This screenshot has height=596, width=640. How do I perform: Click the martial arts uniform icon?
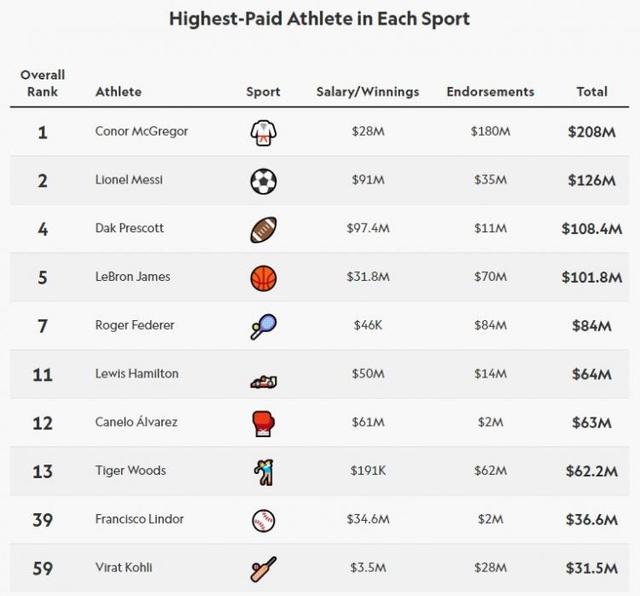click(263, 132)
